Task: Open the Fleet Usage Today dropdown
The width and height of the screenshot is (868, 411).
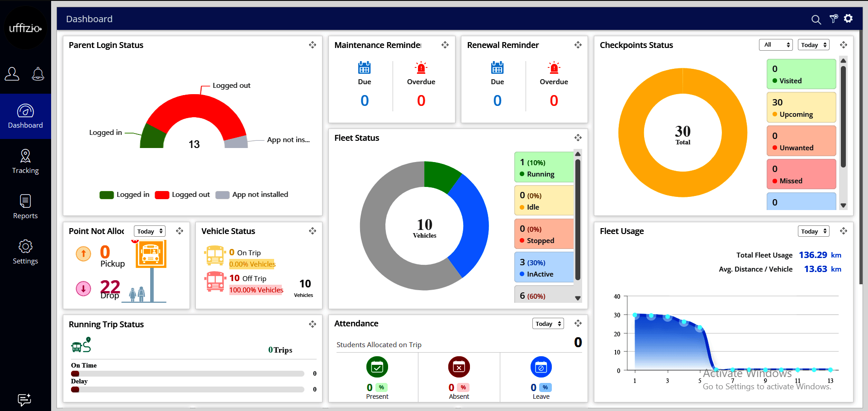Action: [813, 231]
